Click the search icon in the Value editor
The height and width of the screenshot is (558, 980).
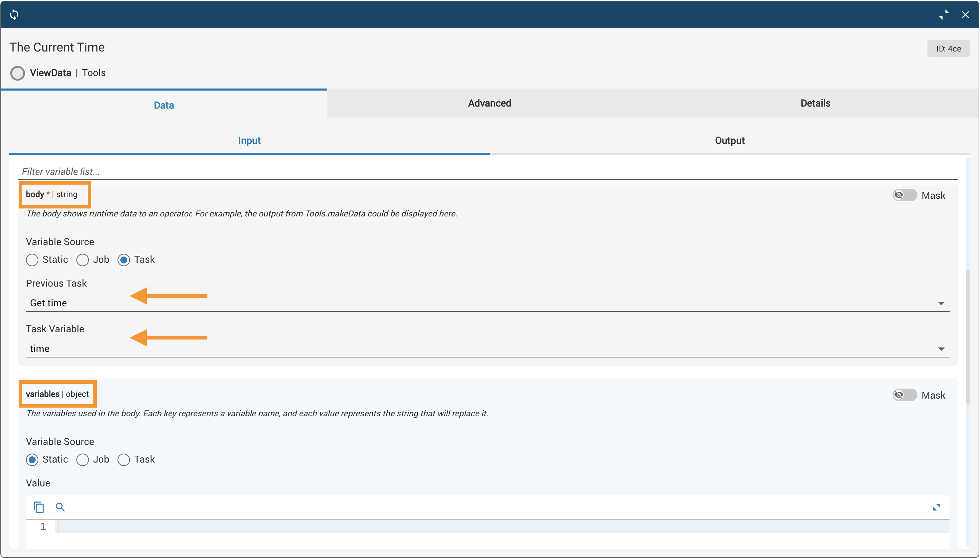[60, 507]
